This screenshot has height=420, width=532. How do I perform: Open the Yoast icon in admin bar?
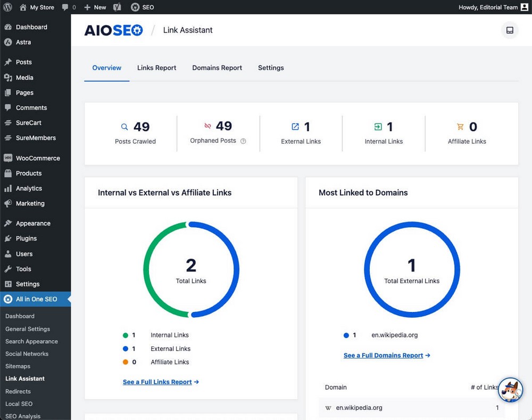117,7
